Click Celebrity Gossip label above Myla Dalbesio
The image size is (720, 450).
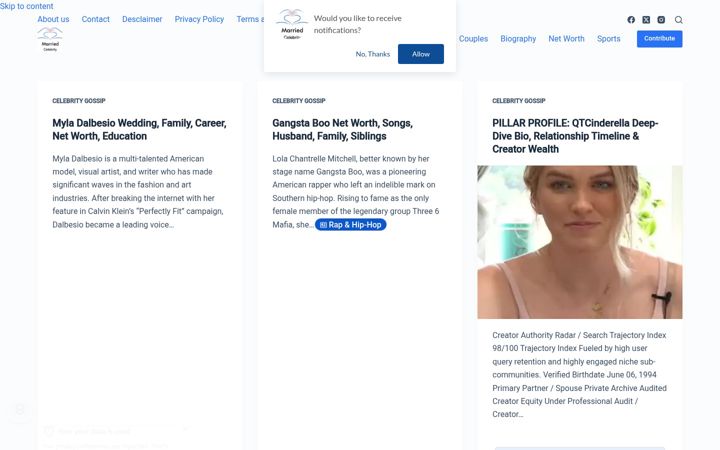(79, 101)
